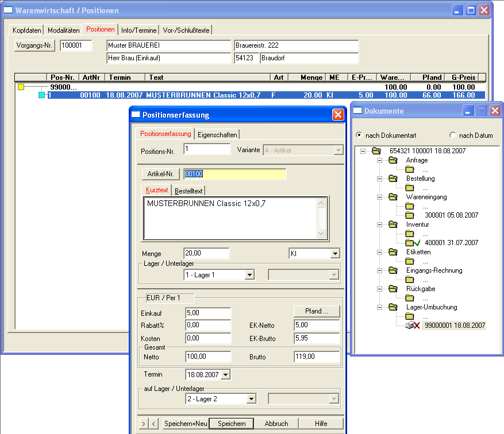
Task: Click the Speichern button
Action: [231, 424]
